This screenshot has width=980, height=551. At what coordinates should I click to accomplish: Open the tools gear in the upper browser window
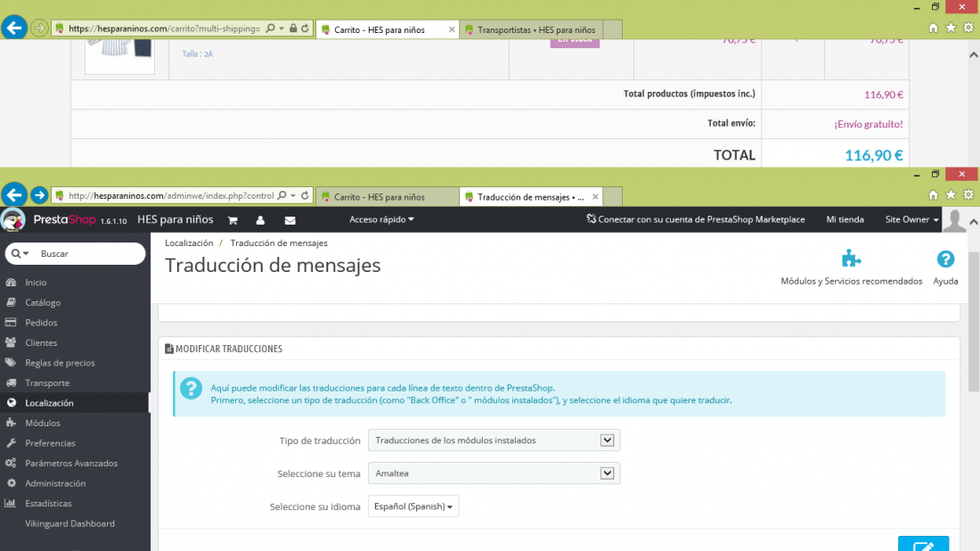968,29
